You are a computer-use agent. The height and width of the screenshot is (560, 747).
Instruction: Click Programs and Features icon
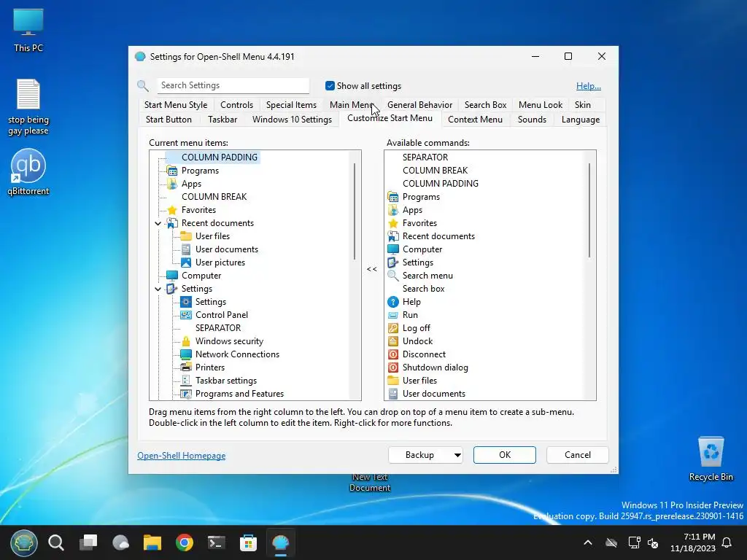click(186, 394)
